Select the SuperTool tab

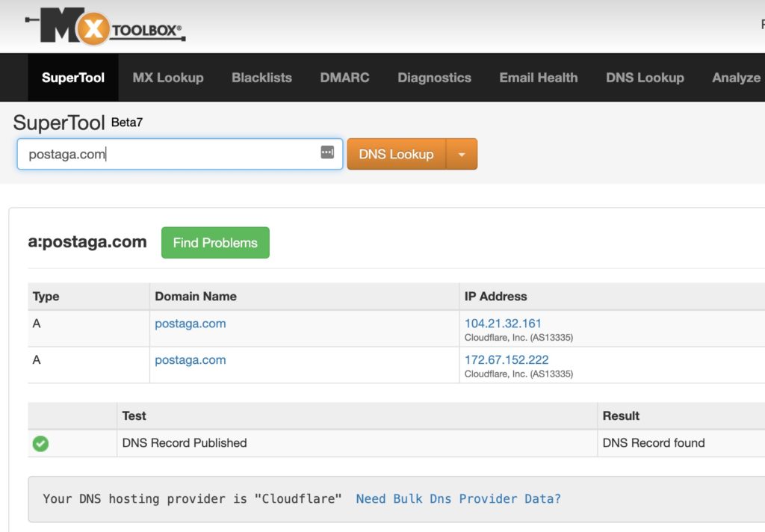[73, 78]
